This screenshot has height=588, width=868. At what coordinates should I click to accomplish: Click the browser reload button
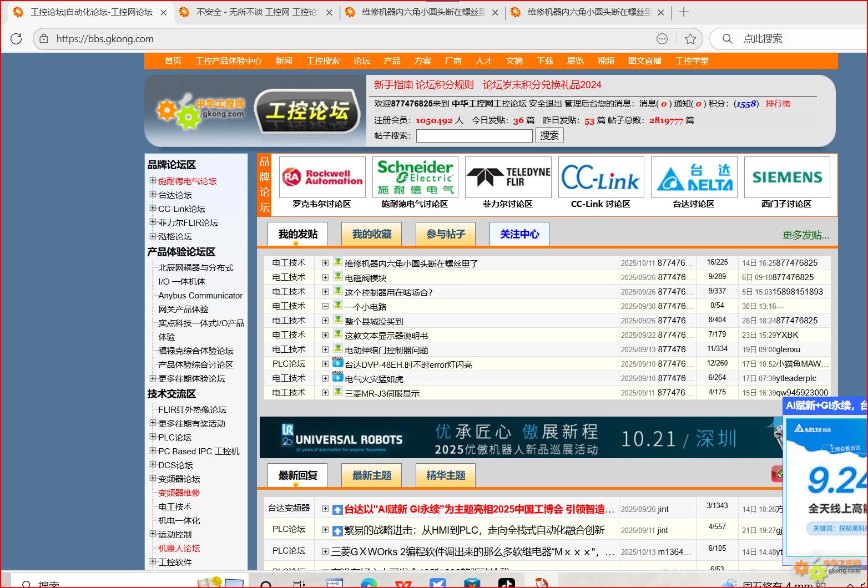pyautogui.click(x=16, y=38)
